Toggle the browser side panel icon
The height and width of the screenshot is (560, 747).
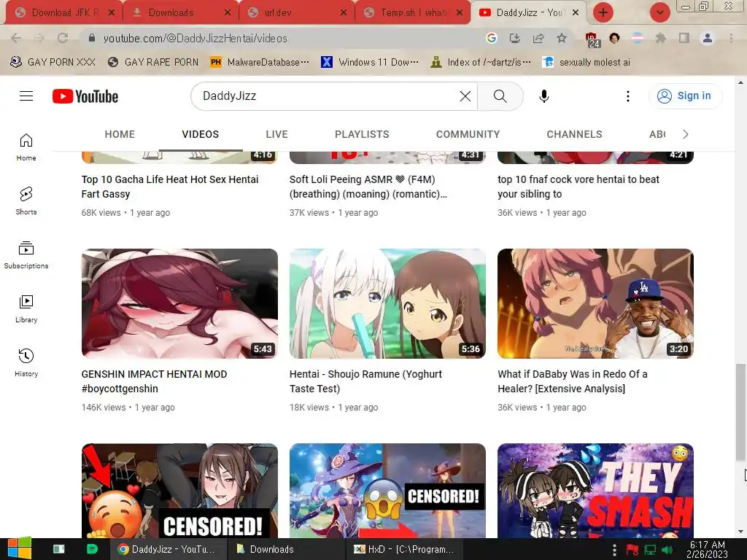684,38
